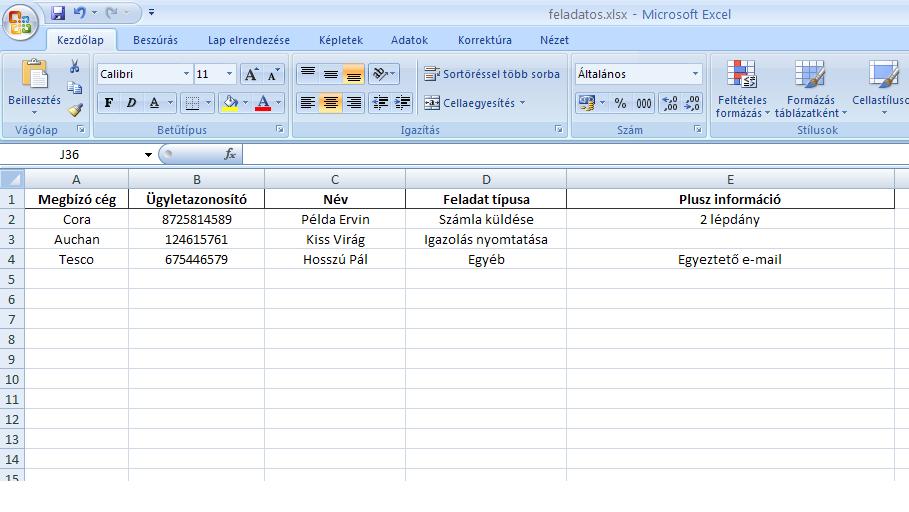The image size is (909, 512).
Task: Copy the selection using the copy icon
Action: 75,88
